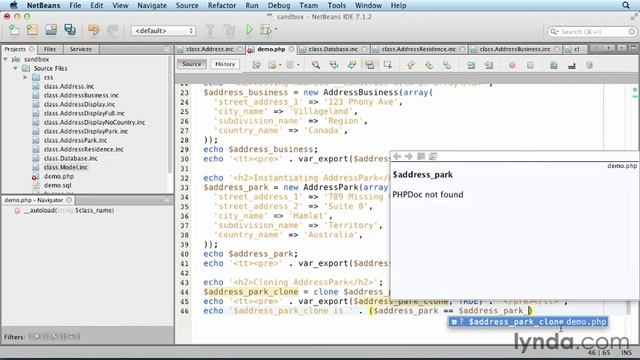The image size is (640, 360).
Task: Click the open in browser icon in popup
Action: click(421, 156)
